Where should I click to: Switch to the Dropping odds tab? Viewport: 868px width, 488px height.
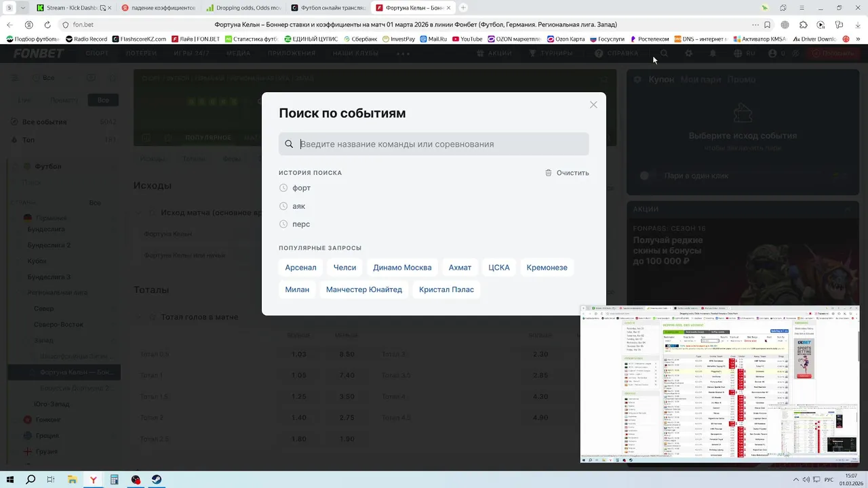click(x=243, y=7)
